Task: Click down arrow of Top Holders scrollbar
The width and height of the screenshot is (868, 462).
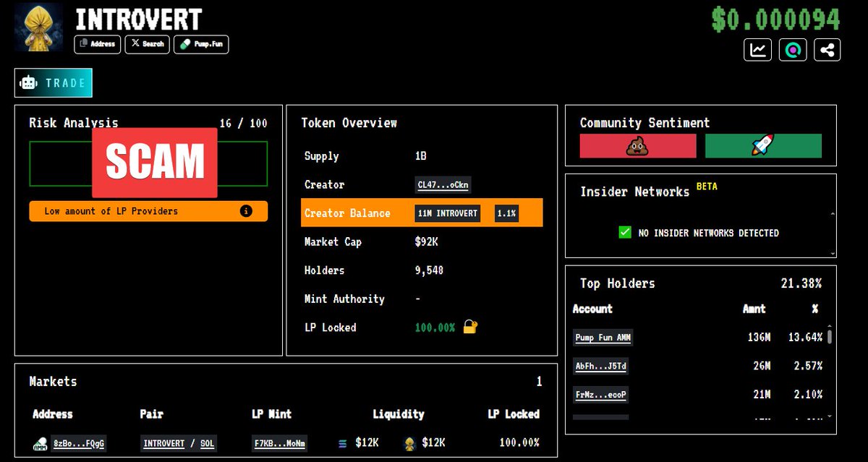Action: tap(830, 416)
